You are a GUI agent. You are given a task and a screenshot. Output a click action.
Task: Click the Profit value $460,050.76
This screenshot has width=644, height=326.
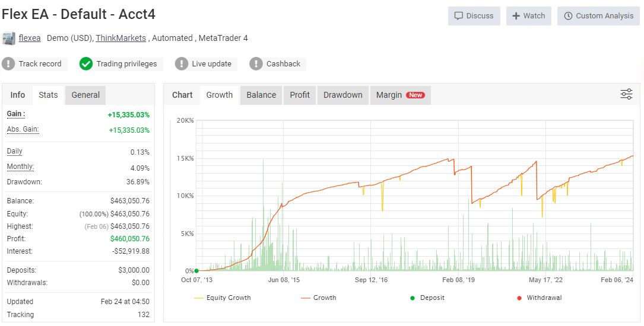tap(130, 239)
